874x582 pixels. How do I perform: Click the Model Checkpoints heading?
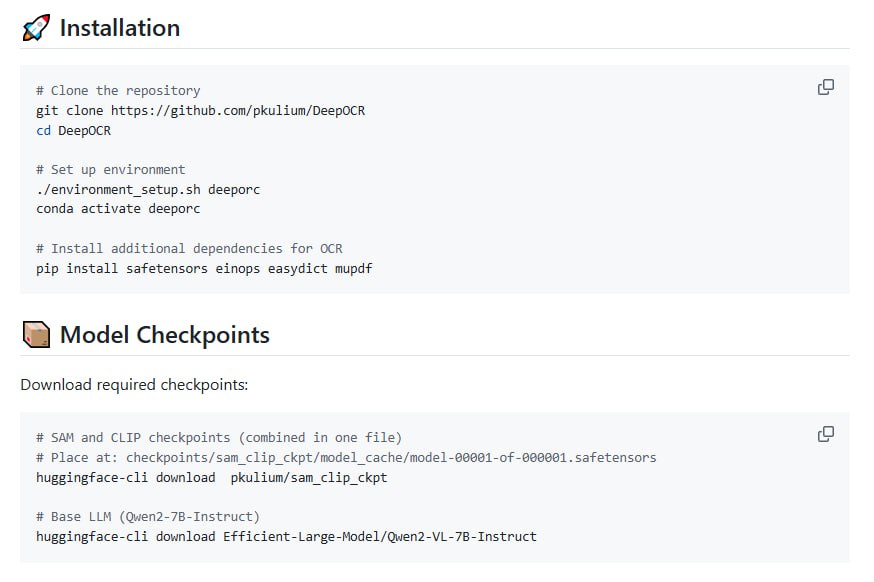click(165, 334)
